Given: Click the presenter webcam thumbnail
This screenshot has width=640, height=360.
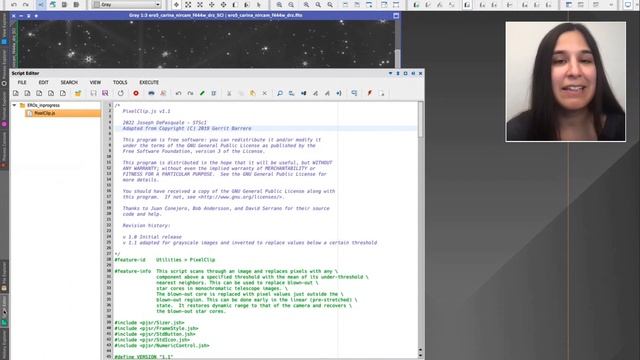Looking at the screenshot, I should click(x=566, y=82).
